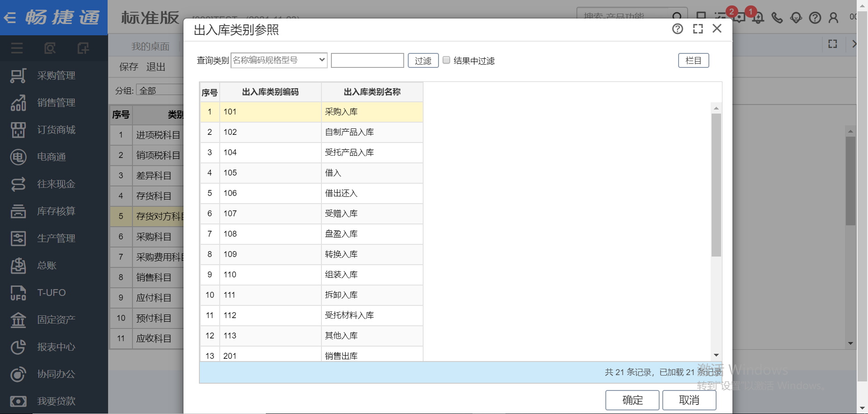Select 应收科目 row in background table
The height and width of the screenshot is (414, 868).
coord(147,338)
